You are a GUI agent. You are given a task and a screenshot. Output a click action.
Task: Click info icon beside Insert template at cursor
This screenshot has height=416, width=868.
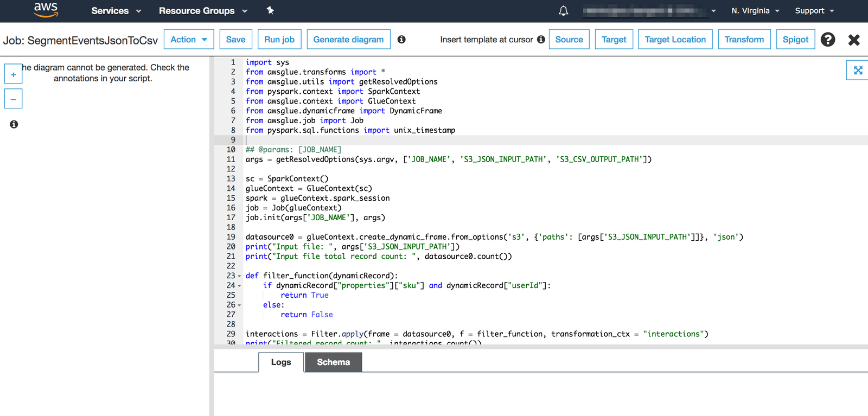point(541,40)
